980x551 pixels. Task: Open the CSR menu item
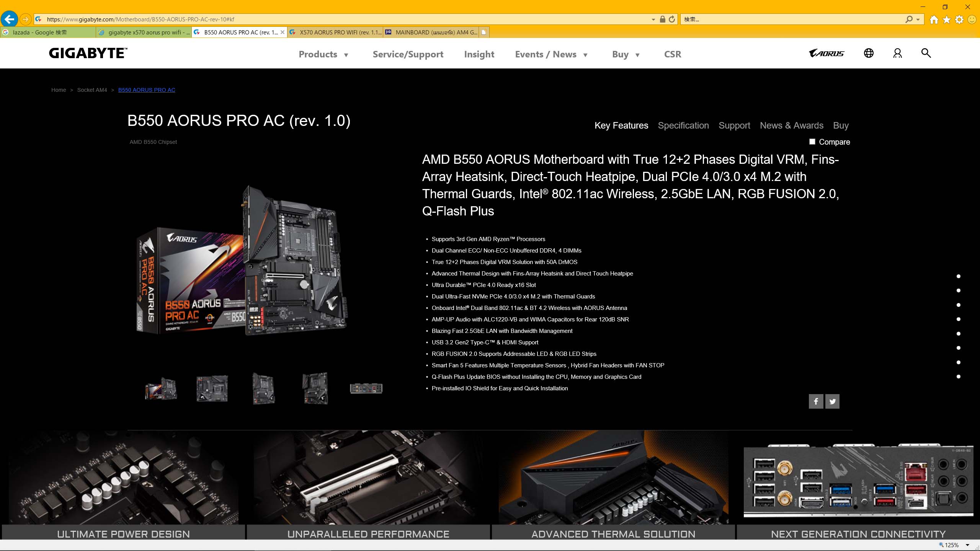673,54
